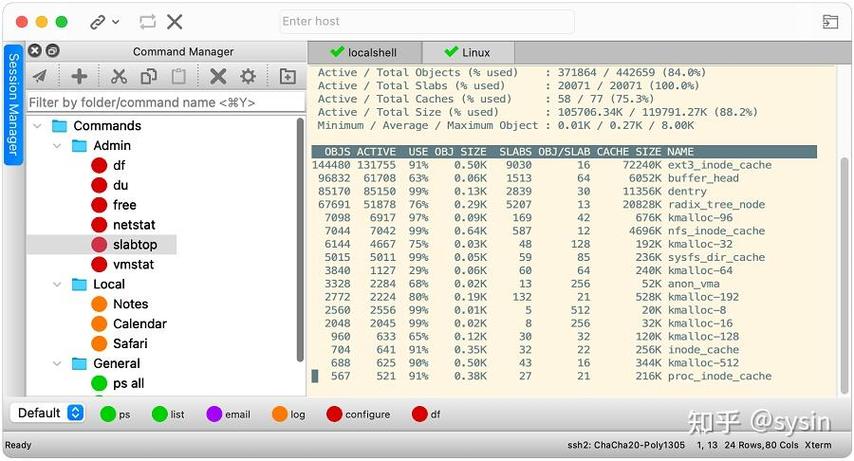
Task: Delete selected command with X toolbar icon
Action: click(218, 76)
